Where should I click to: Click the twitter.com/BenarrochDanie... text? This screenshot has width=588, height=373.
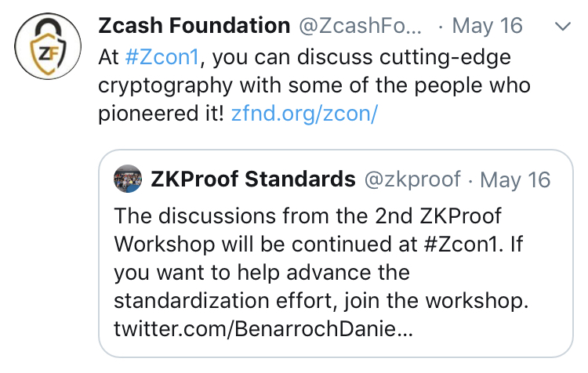[x=263, y=329]
